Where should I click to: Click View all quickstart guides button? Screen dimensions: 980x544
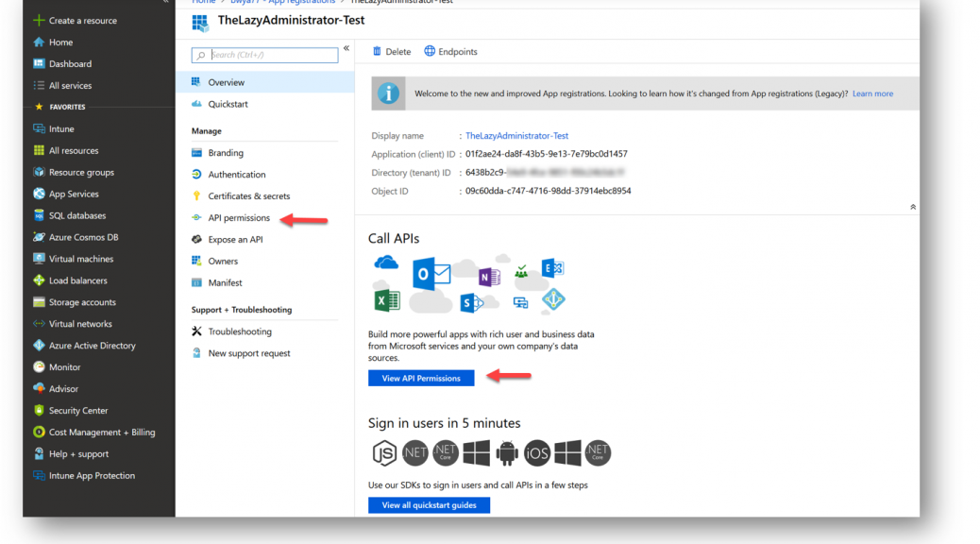[x=429, y=505]
